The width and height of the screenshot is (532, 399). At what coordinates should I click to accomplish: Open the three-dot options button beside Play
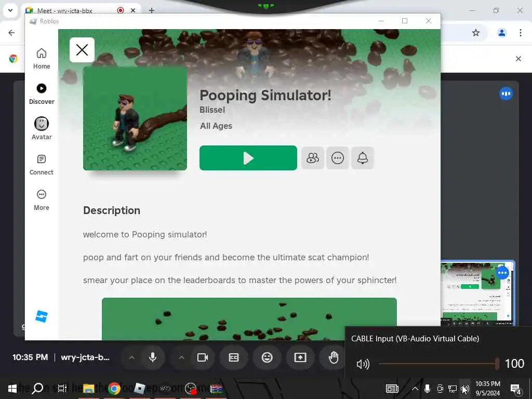pos(338,158)
